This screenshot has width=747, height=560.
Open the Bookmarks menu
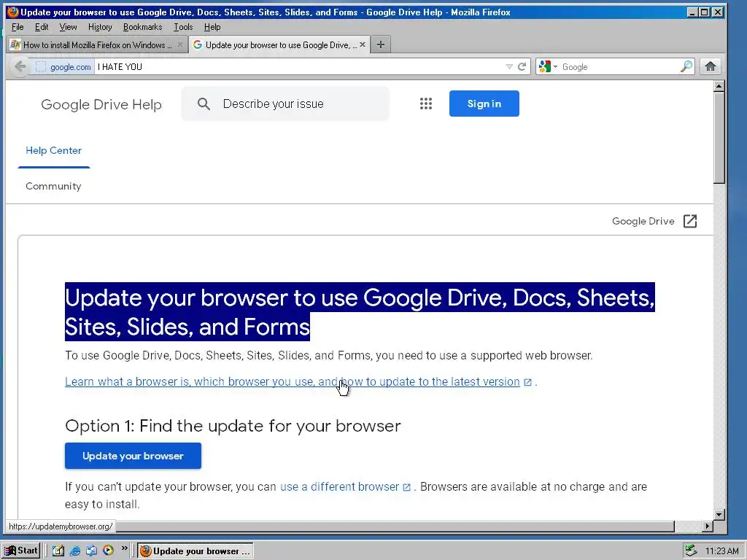coord(142,27)
